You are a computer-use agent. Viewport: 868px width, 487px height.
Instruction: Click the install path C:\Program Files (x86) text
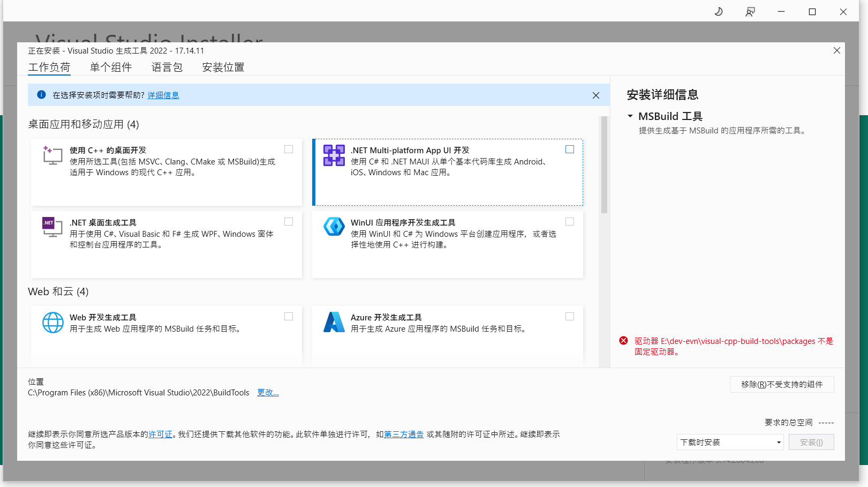point(139,393)
